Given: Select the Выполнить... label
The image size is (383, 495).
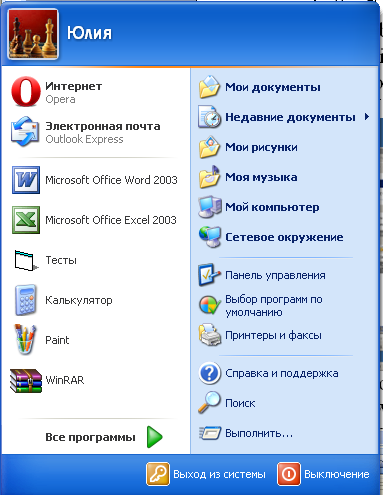Looking at the screenshot, I should (x=259, y=433).
